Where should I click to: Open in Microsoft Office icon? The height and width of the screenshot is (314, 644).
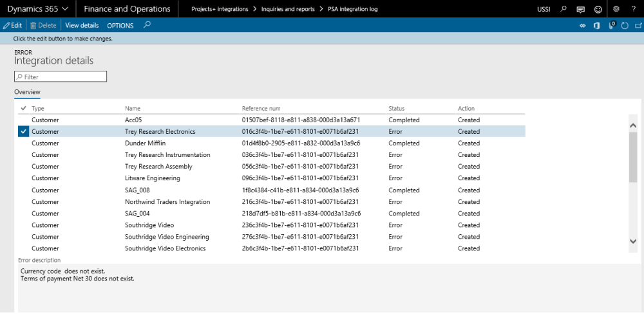click(x=597, y=25)
